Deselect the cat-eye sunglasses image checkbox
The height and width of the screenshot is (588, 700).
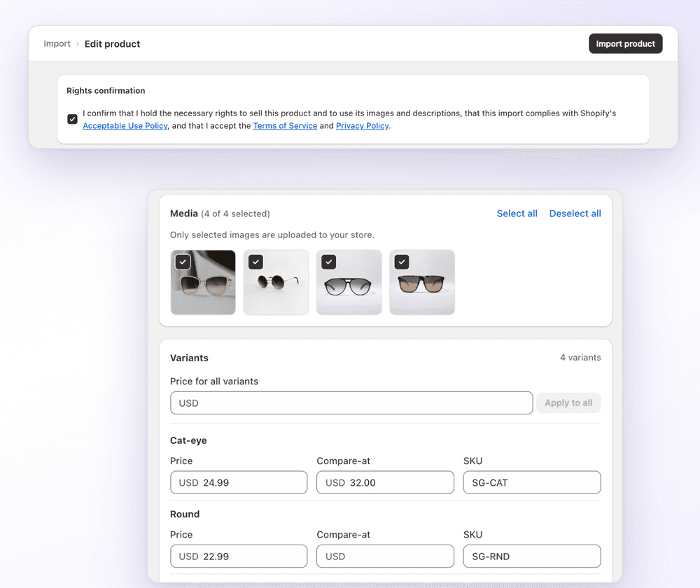click(183, 262)
